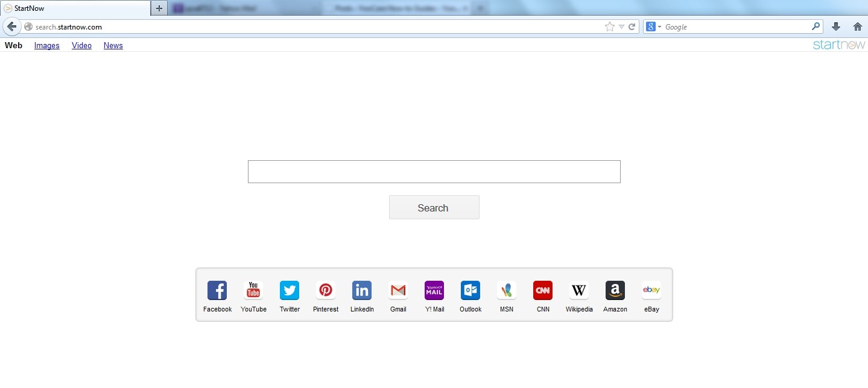Open the Y! Mail shortcut icon
Viewport: 868px width, 388px height.
pos(434,290)
